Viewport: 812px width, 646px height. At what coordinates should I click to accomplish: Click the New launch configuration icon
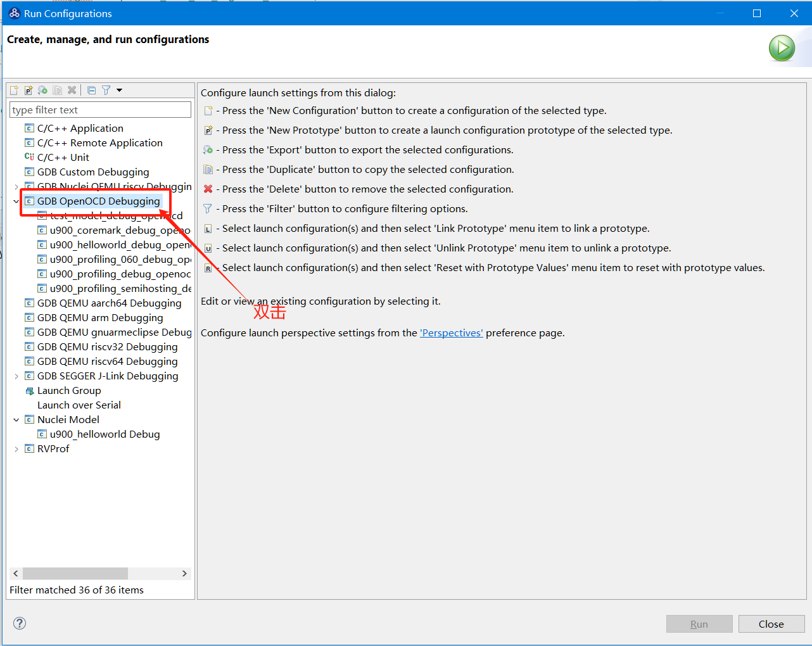click(x=14, y=90)
